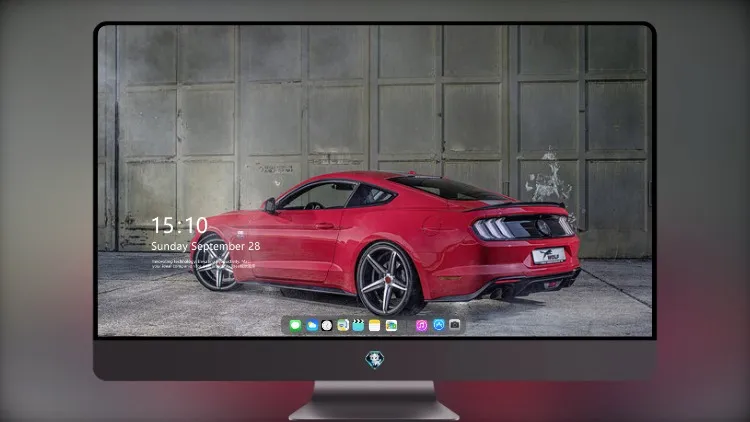Click the wolf logo on monitor chin
The width and height of the screenshot is (750, 422).
click(x=375, y=360)
